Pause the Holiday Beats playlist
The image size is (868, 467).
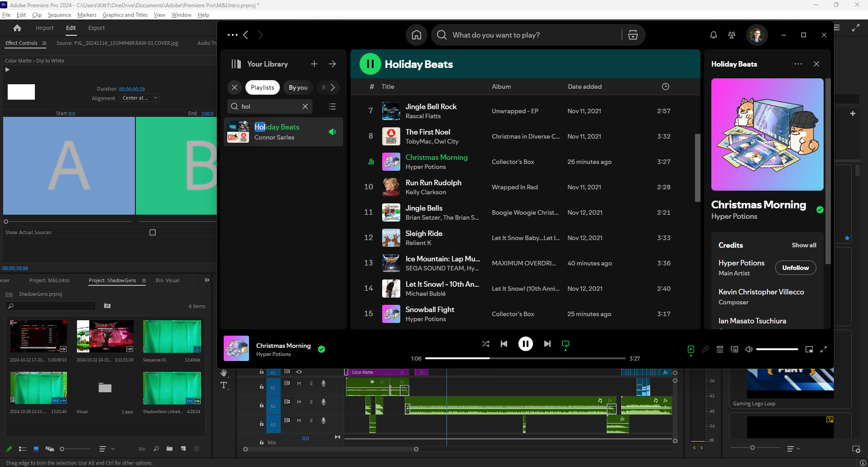pos(370,64)
